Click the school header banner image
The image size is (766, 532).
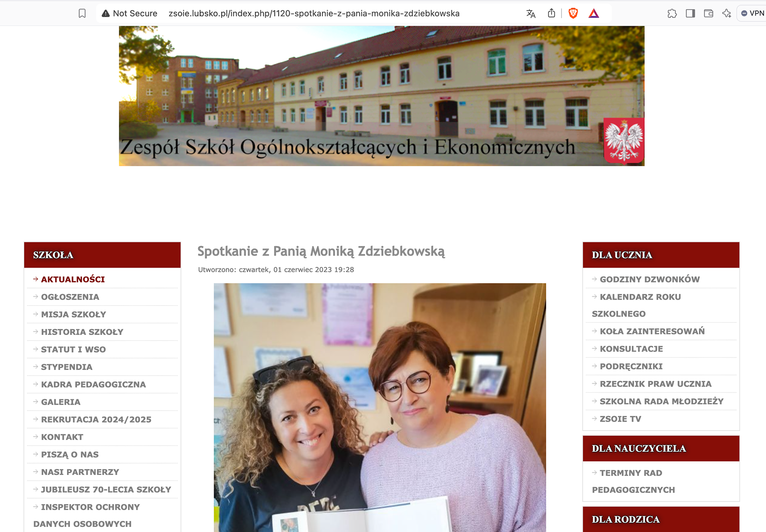(381, 96)
